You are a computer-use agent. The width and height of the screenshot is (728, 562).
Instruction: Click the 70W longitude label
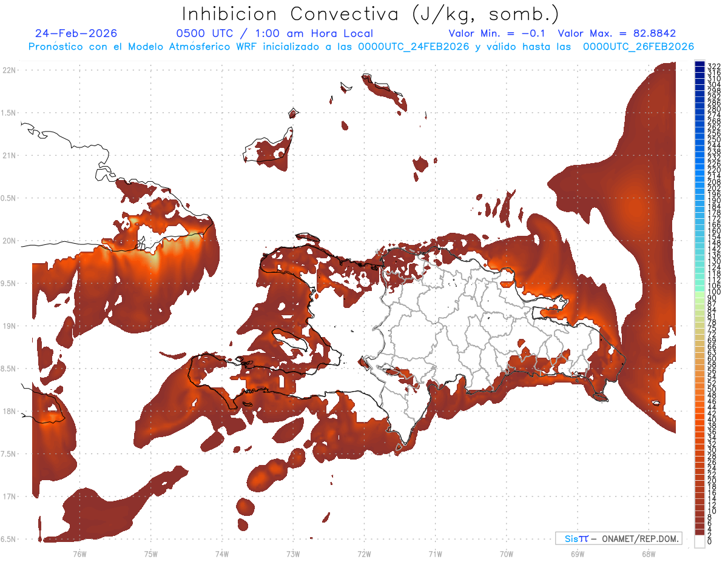pyautogui.click(x=507, y=554)
